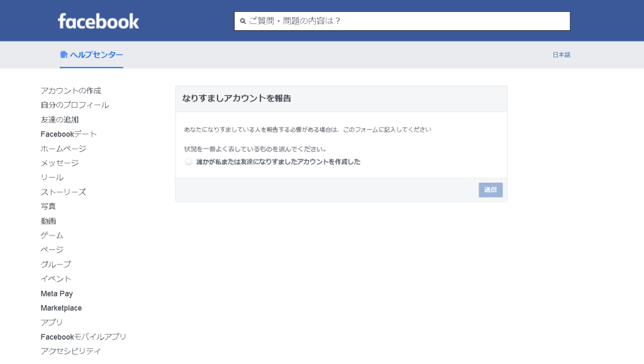Open 写真 help topic
The width and height of the screenshot is (644, 364).
tap(48, 207)
